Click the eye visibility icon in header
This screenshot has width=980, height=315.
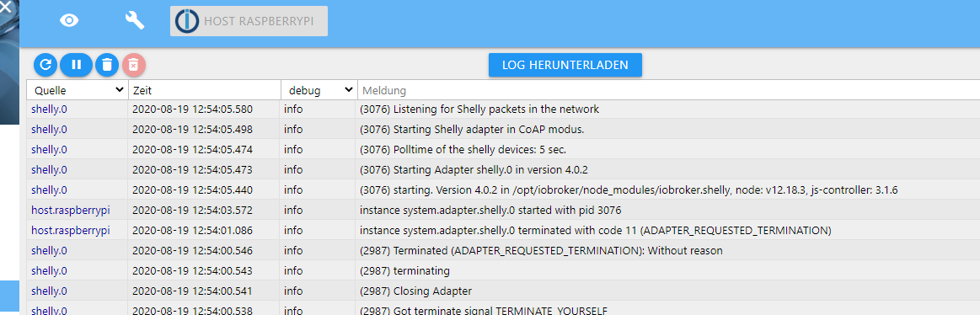point(69,21)
